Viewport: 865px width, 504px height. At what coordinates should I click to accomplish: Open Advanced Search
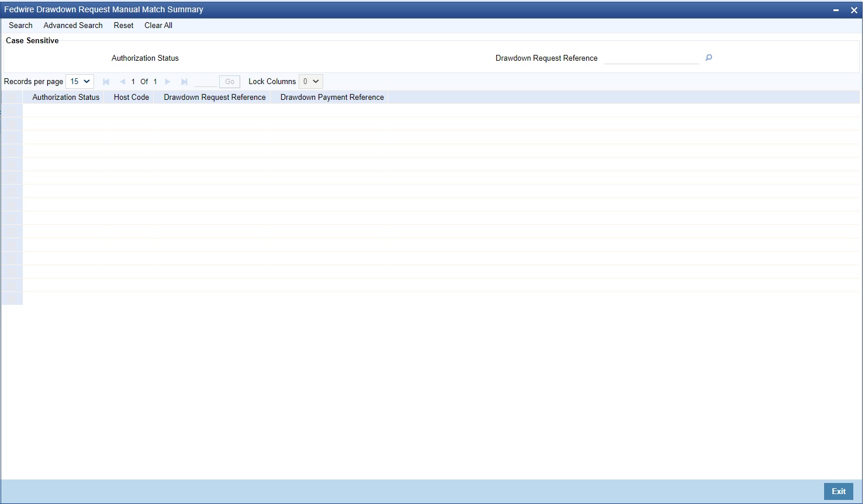coord(73,26)
